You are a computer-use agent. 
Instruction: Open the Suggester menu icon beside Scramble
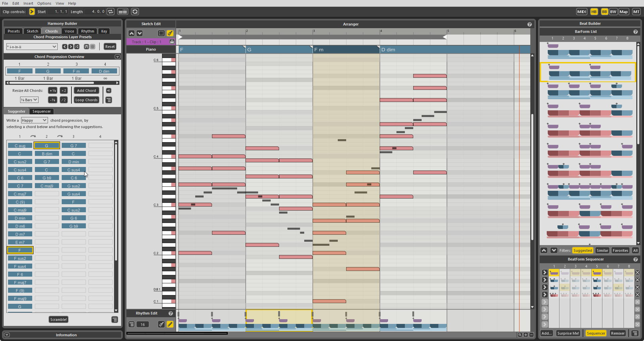pos(115,320)
